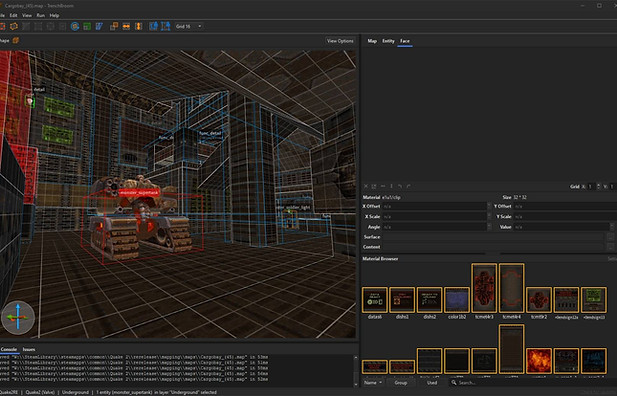
Task: Click the Y Scale input field
Action: point(565,217)
